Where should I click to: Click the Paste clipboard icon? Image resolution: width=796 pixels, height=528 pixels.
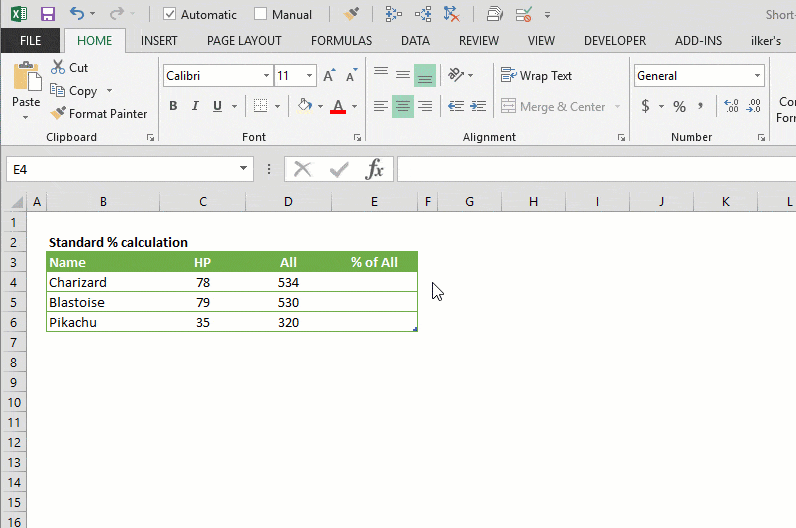pyautogui.click(x=26, y=77)
